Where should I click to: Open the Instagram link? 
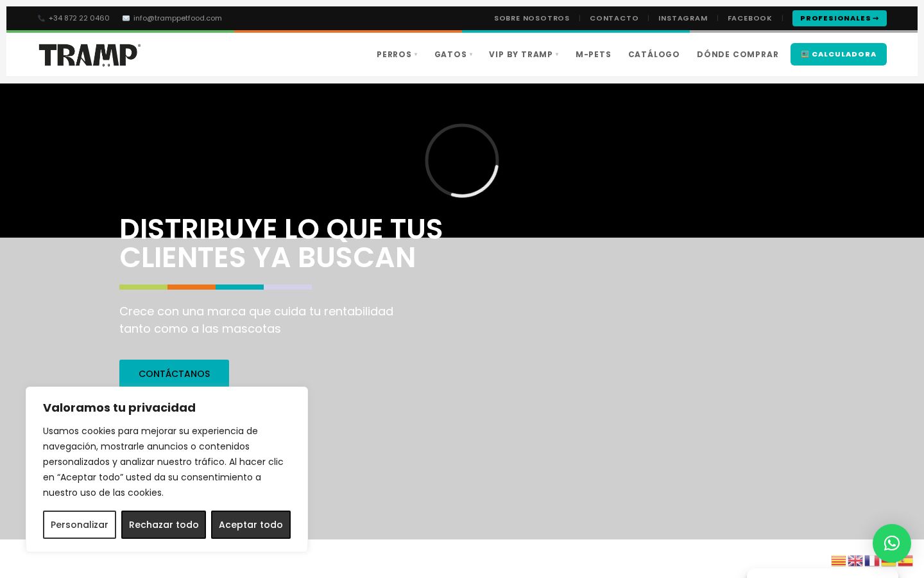[x=683, y=18]
